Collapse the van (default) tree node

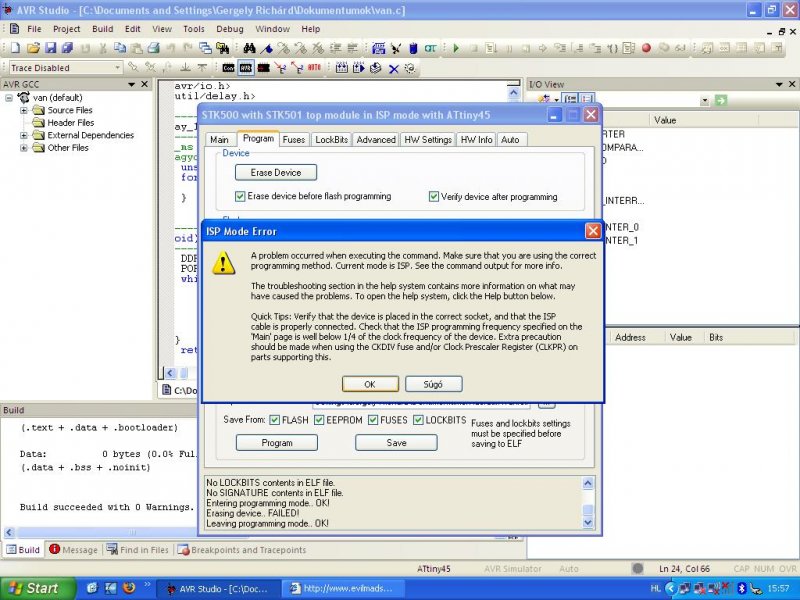click(9, 97)
